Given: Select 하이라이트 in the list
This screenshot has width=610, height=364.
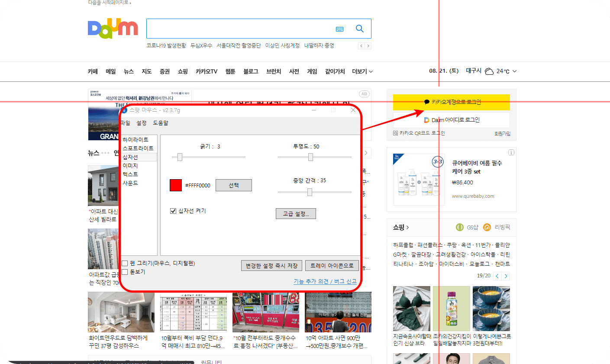Looking at the screenshot, I should pyautogui.click(x=136, y=140).
